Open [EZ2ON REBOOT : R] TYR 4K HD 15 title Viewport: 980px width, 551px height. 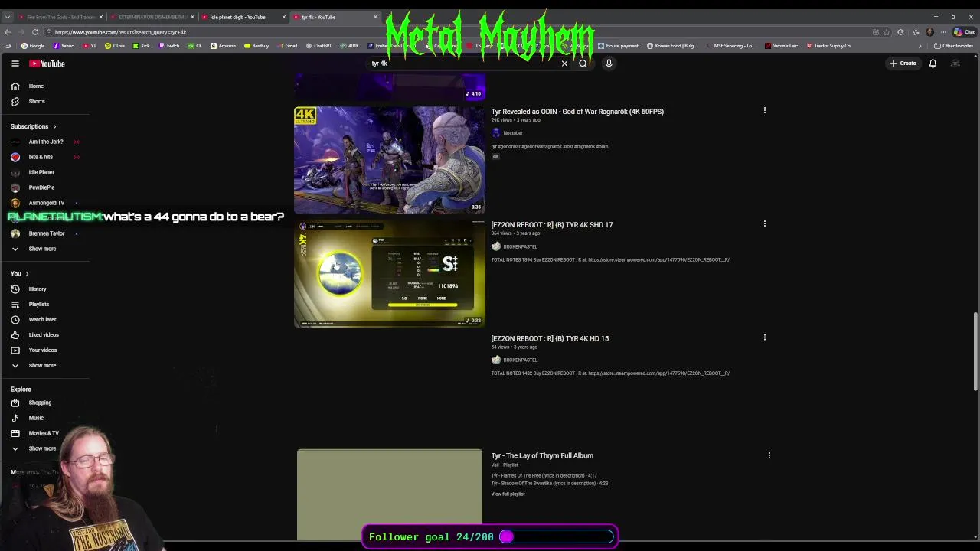coord(550,338)
